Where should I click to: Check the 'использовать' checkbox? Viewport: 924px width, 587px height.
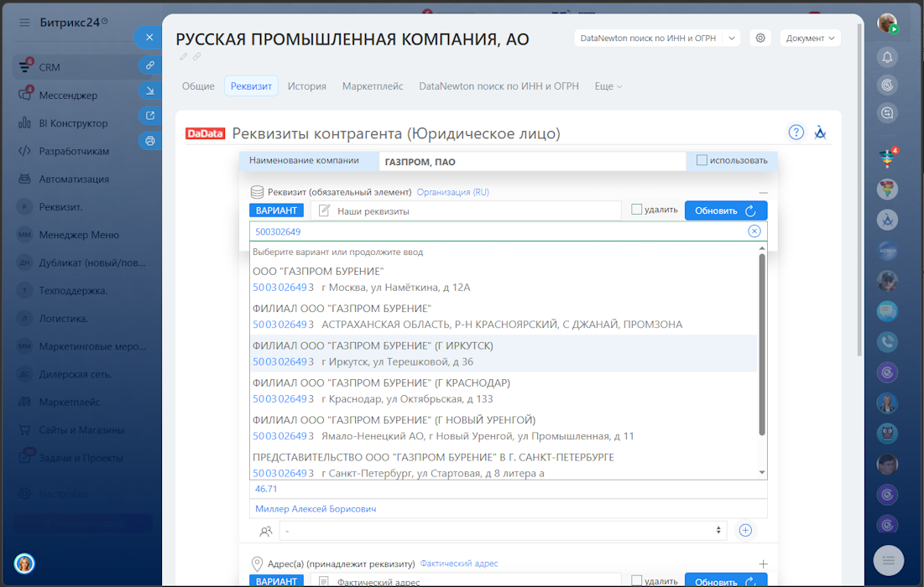(x=702, y=160)
